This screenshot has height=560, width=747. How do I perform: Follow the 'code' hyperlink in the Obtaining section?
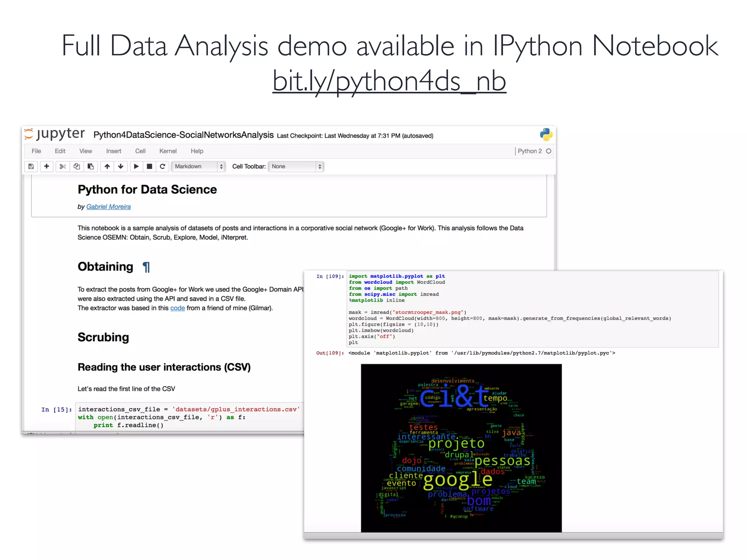177,308
